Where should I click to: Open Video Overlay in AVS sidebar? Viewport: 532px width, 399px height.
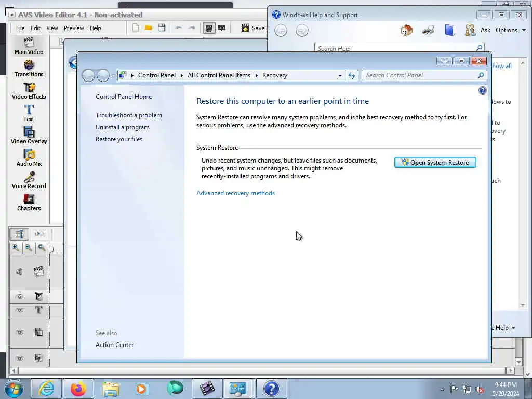[29, 136]
